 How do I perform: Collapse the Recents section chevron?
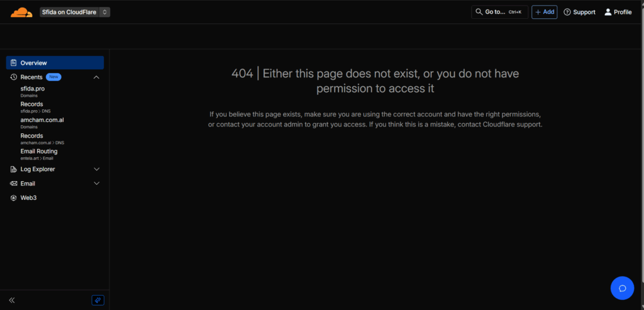pyautogui.click(x=96, y=77)
